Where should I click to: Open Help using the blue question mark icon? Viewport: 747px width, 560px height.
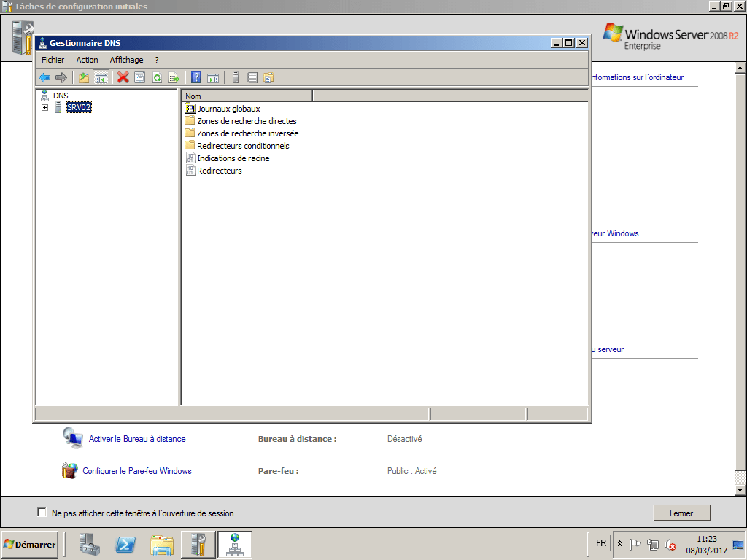(196, 77)
